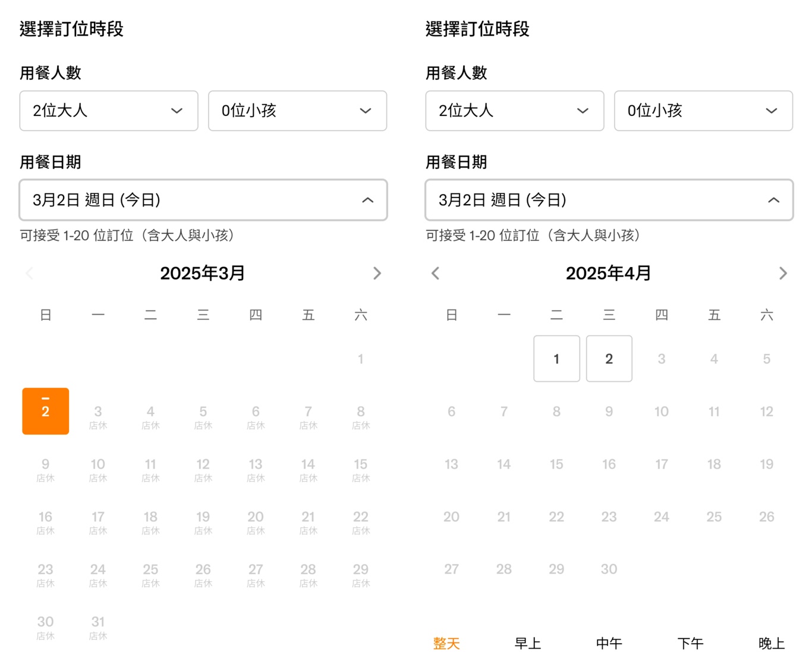Expand 0位小孩 selector above the April calendar

point(703,111)
